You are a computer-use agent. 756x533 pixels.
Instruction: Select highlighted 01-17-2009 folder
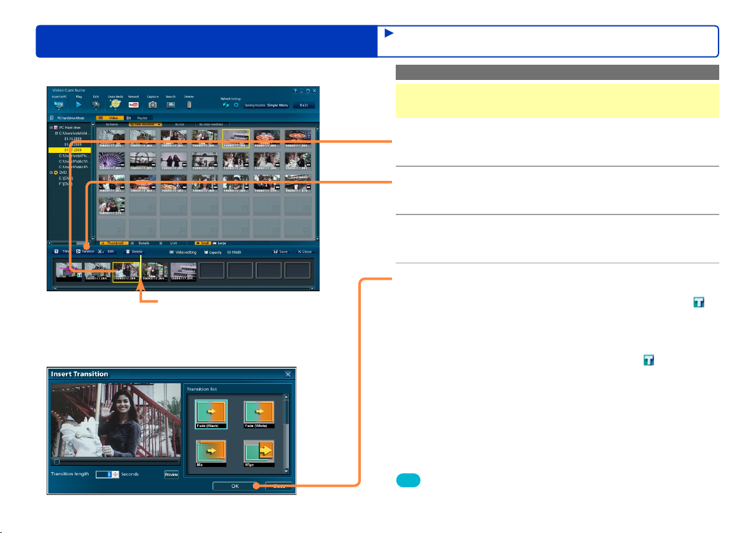coord(69,150)
